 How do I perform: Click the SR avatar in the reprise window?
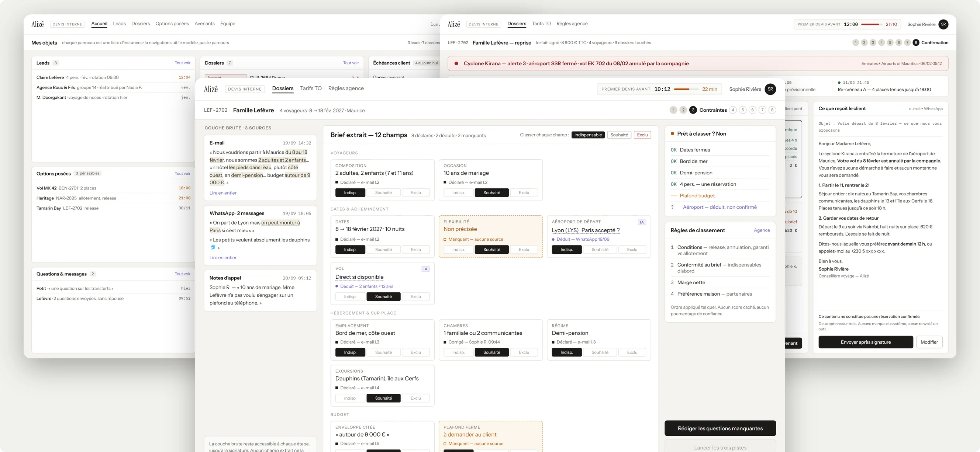tap(943, 24)
